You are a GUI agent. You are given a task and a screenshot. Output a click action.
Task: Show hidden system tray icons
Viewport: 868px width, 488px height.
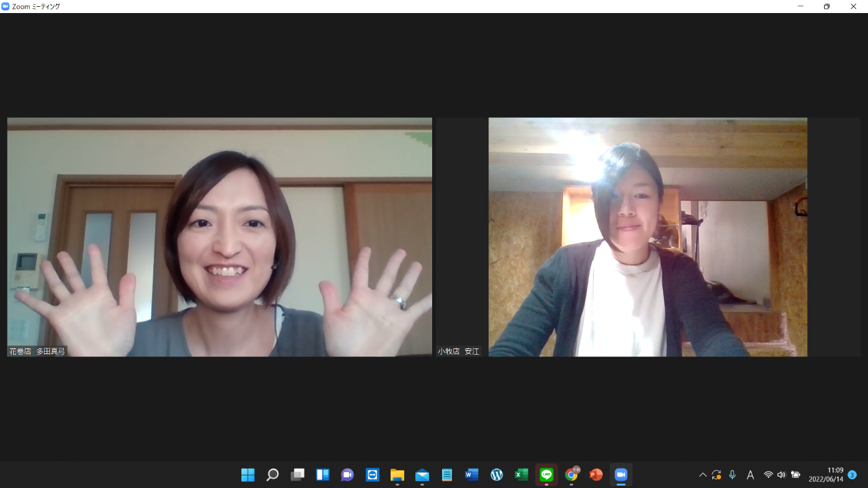click(x=702, y=475)
